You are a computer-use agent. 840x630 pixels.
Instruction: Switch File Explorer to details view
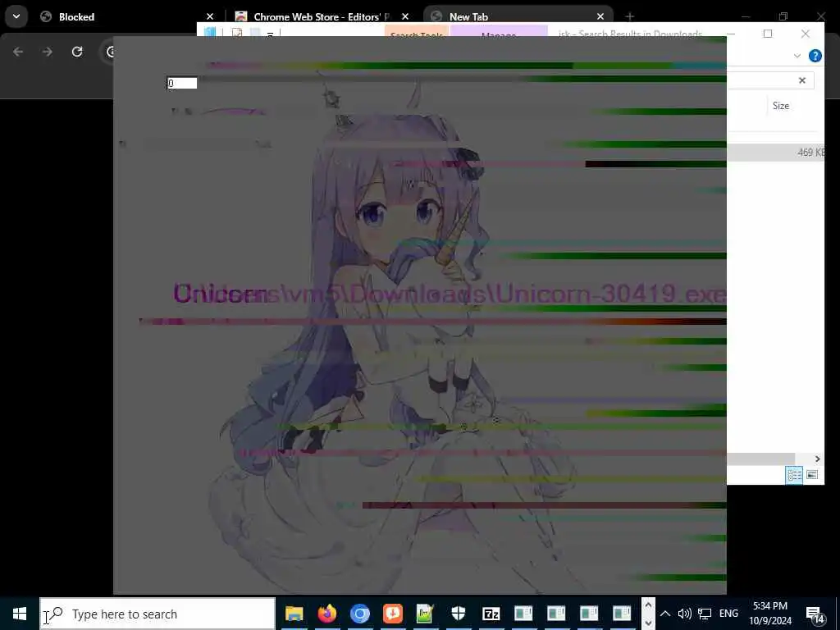(x=794, y=475)
